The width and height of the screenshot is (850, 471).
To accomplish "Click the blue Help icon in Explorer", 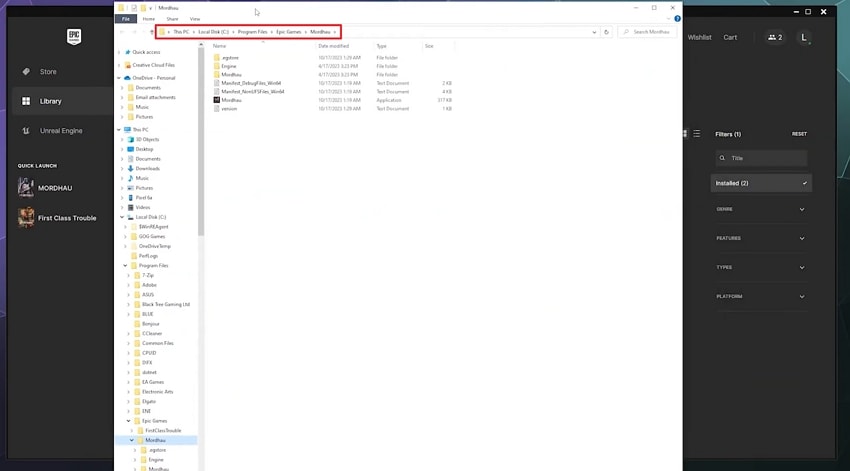I will click(x=677, y=19).
